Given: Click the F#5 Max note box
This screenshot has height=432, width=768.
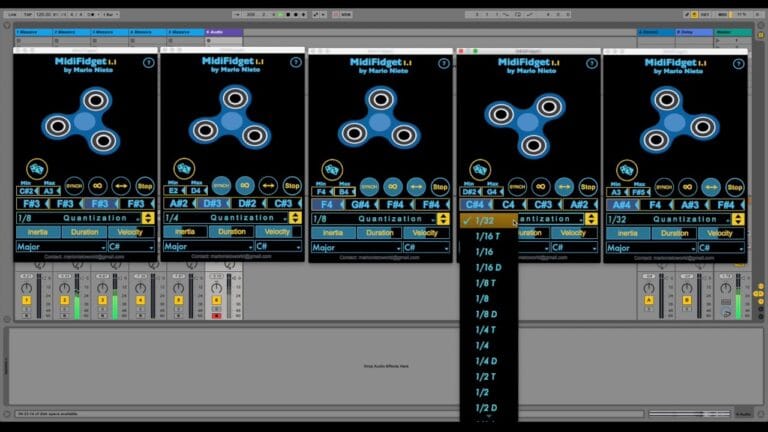Looking at the screenshot, I should [640, 192].
